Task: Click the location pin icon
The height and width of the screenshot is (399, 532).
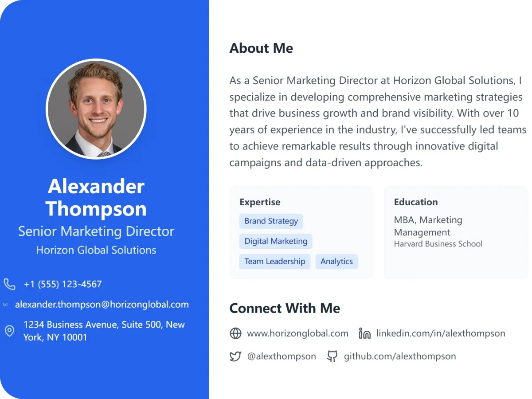Action: pos(9,331)
